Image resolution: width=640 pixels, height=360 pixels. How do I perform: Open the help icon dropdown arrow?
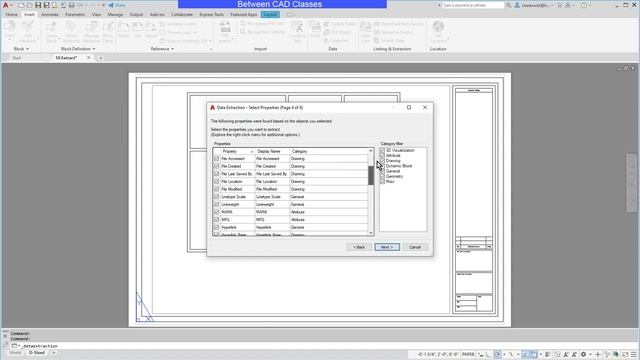[590, 5]
